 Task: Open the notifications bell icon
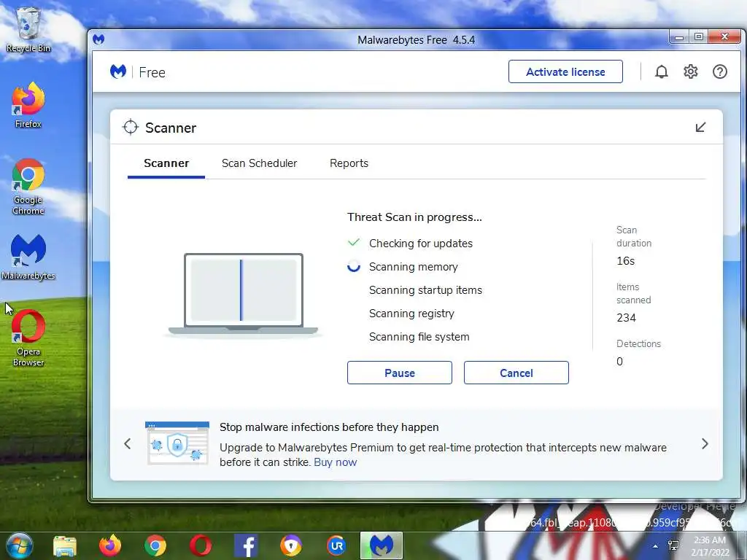click(661, 72)
